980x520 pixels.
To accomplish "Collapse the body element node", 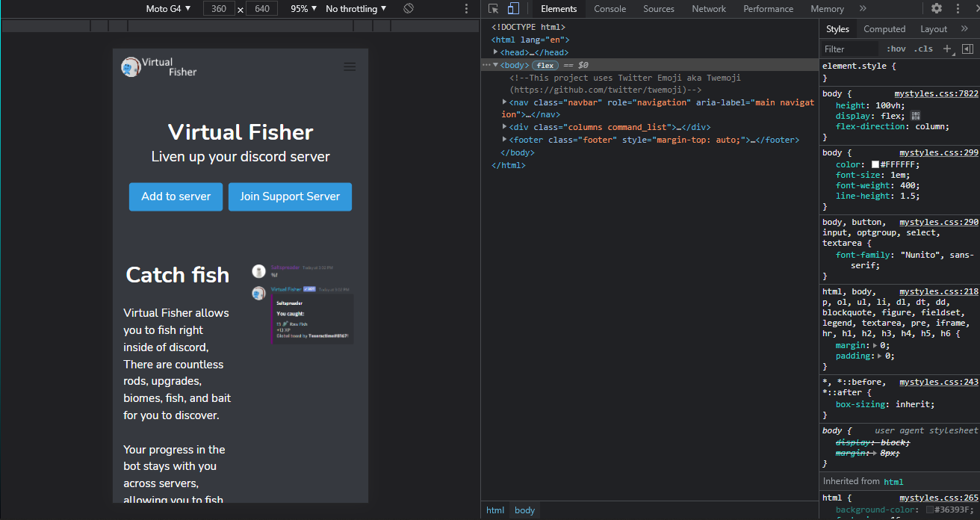I will click(496, 65).
